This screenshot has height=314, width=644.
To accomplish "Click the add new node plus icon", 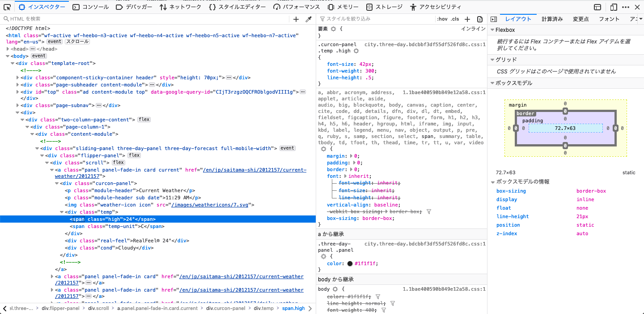I will click(296, 19).
